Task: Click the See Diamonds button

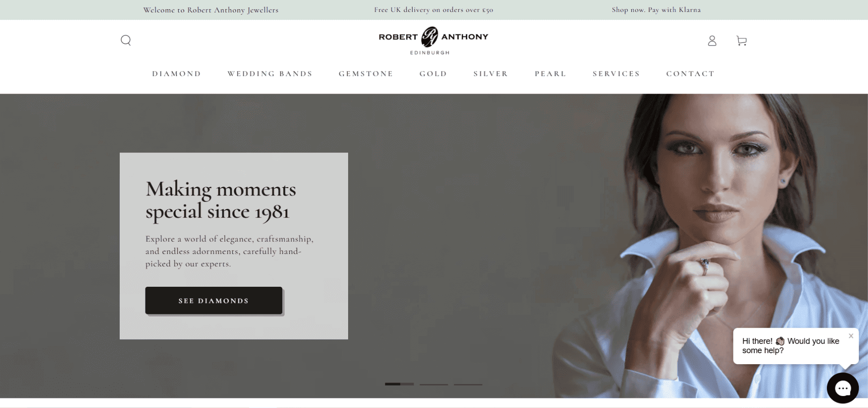Action: (214, 301)
